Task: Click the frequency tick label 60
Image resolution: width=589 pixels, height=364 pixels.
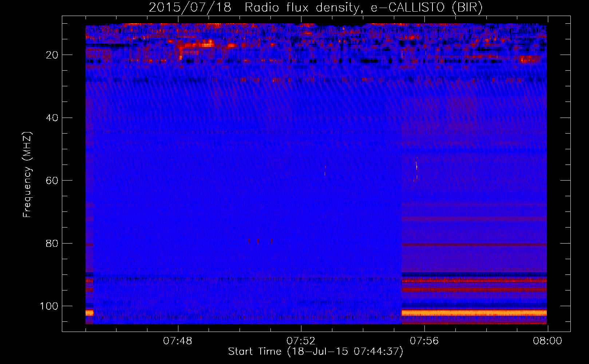Action: (x=52, y=181)
